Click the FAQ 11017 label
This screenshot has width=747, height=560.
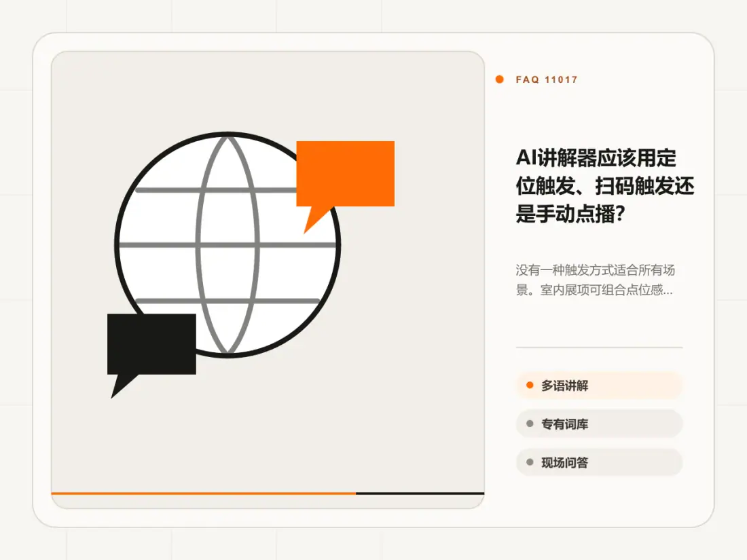pyautogui.click(x=547, y=79)
